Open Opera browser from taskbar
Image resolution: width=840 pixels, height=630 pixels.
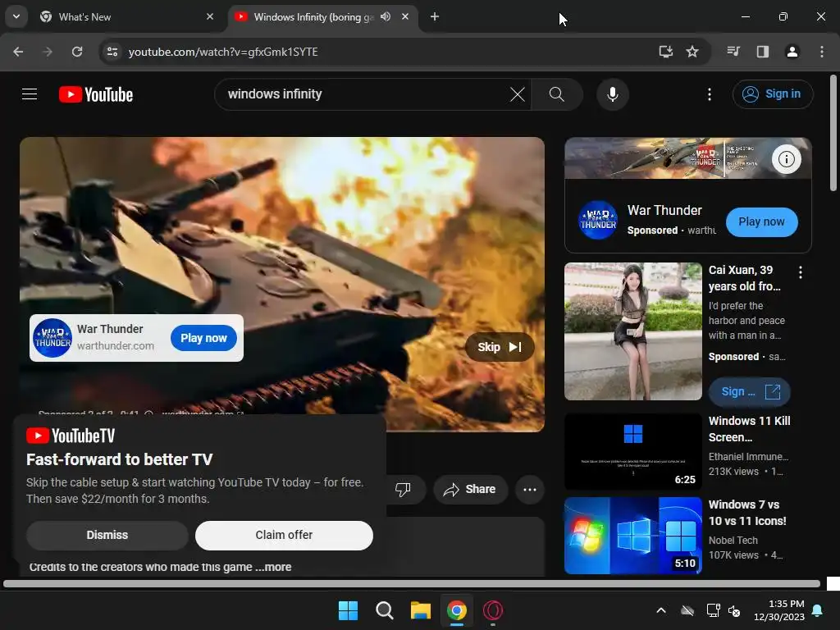click(493, 610)
